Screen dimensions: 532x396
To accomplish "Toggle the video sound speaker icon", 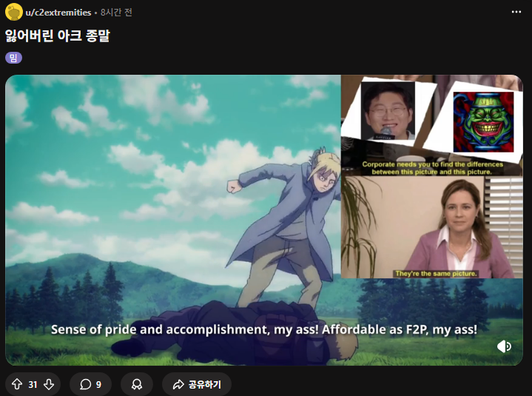I will pos(504,346).
